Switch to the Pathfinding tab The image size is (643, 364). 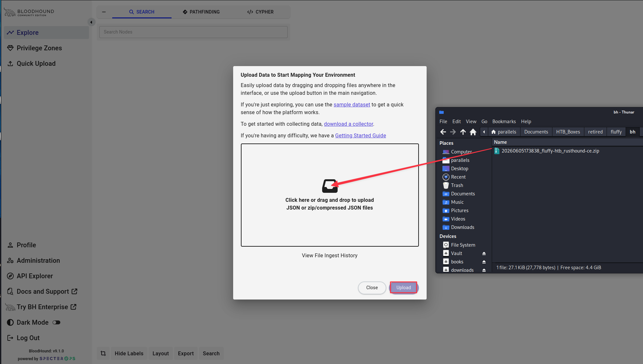[201, 12]
